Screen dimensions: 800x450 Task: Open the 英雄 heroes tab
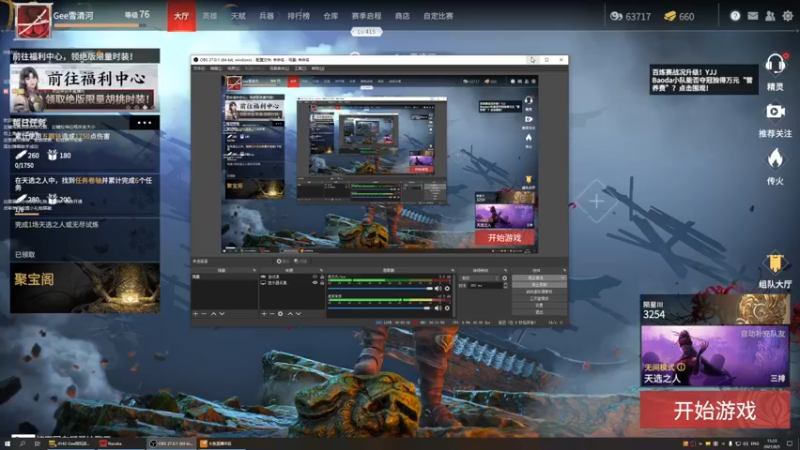(210, 16)
